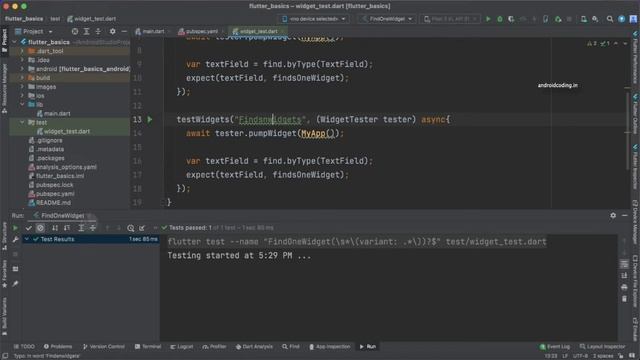The image size is (640, 360).
Task: Open the TODO tool window
Action: [24, 347]
